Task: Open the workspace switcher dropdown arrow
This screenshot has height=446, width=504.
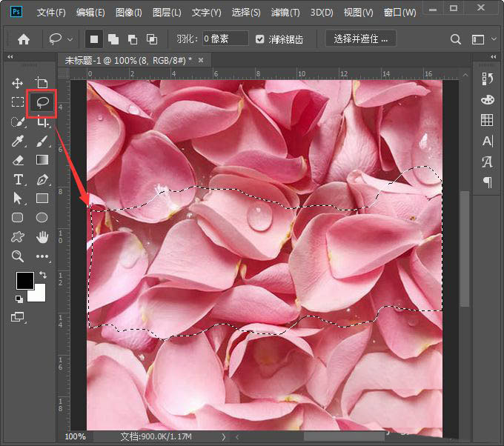Action: [494, 39]
